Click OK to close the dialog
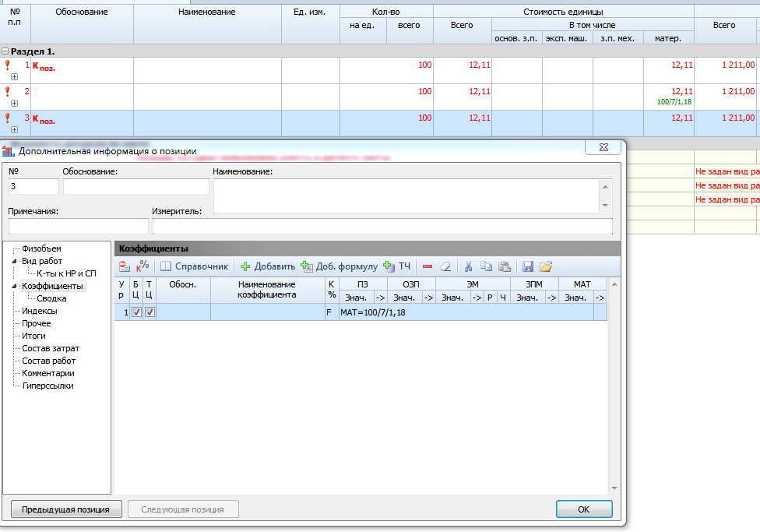Screen dimensions: 760x532 point(584,509)
